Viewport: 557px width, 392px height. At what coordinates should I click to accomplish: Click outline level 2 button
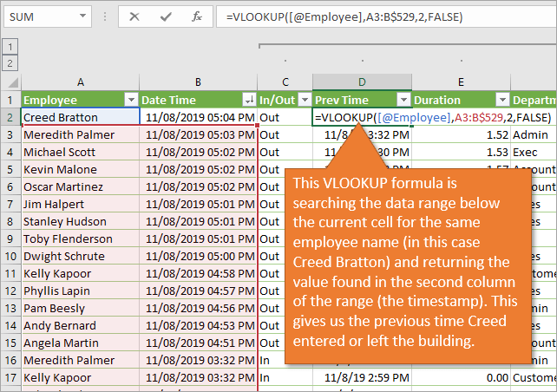[x=10, y=62]
